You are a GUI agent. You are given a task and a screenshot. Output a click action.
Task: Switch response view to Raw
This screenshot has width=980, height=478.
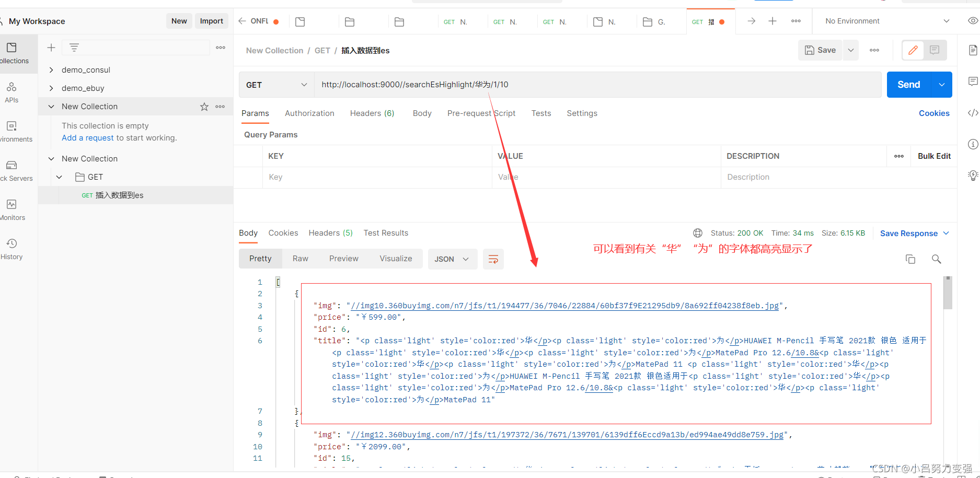301,259
